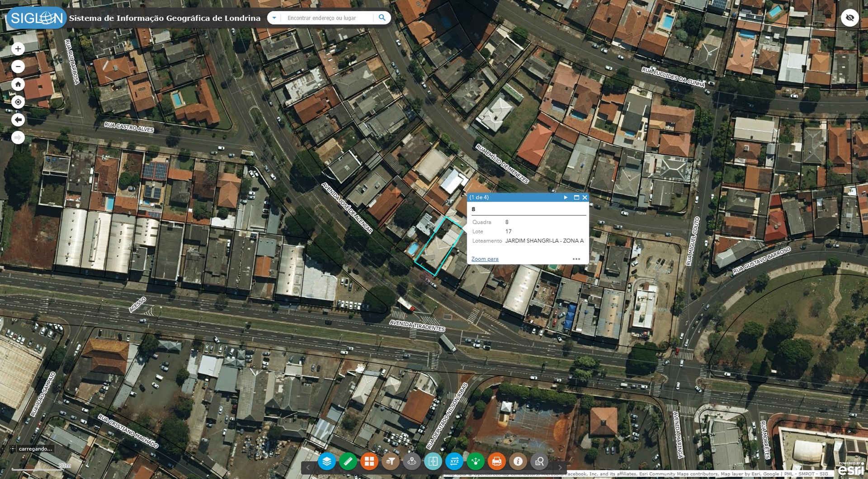Click the '(1 de 4)' popup counter
The height and width of the screenshot is (479, 868).
[x=479, y=197]
